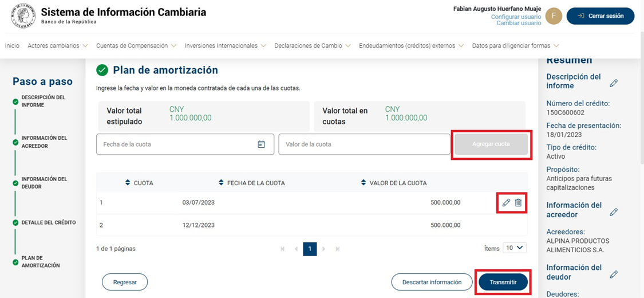This screenshot has height=298, width=644.
Task: Expand Actores cambiarios menu
Action: [x=58, y=46]
